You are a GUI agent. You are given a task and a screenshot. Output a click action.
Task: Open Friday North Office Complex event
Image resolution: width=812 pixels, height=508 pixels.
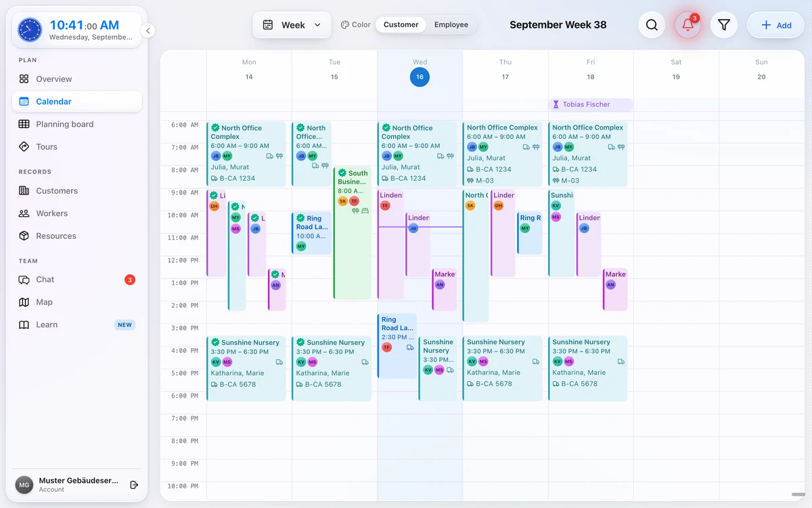click(x=588, y=154)
